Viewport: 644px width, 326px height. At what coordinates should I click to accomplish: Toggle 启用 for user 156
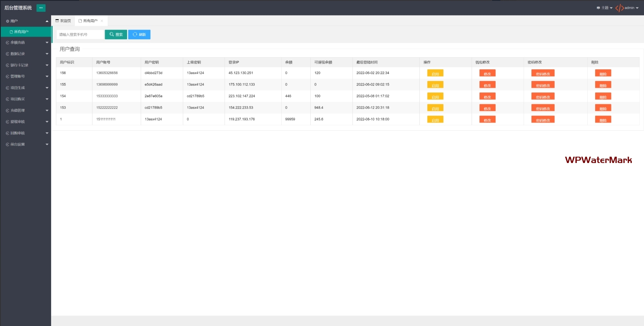pos(435,73)
